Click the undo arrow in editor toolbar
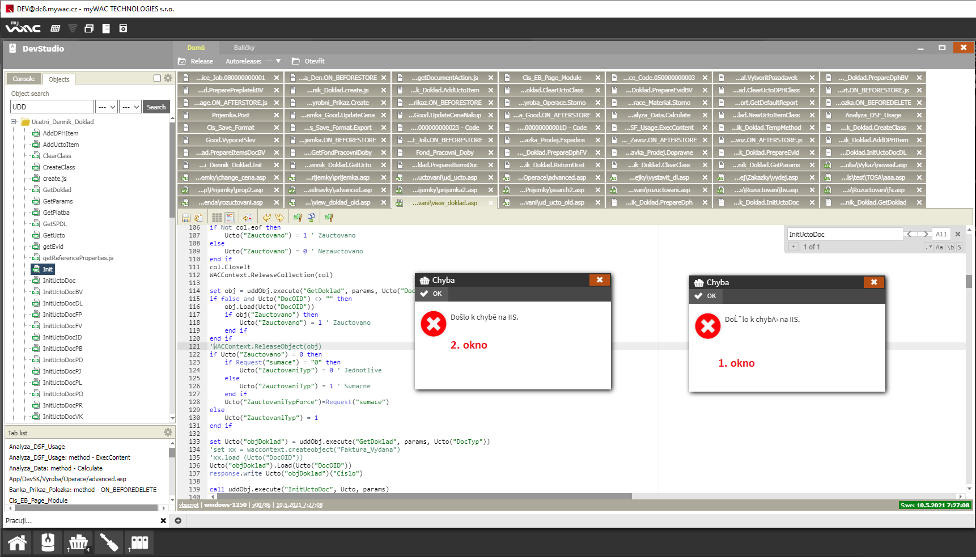The image size is (976, 560). coord(267,218)
